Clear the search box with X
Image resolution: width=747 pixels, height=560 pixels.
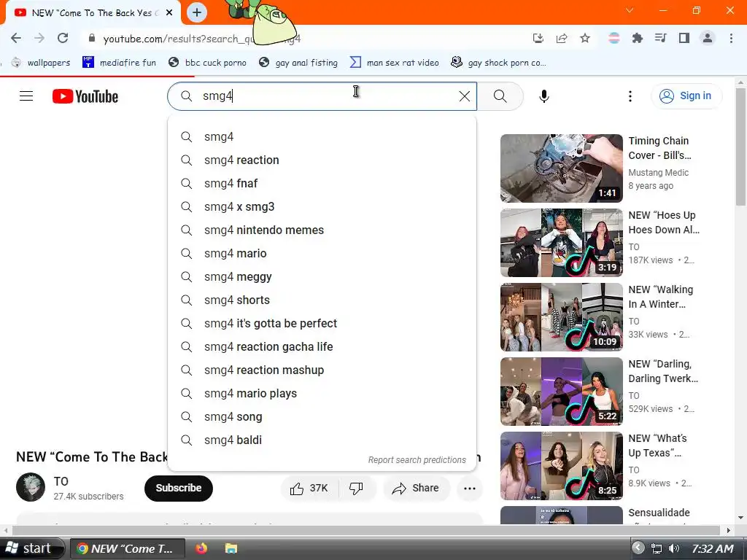465,96
